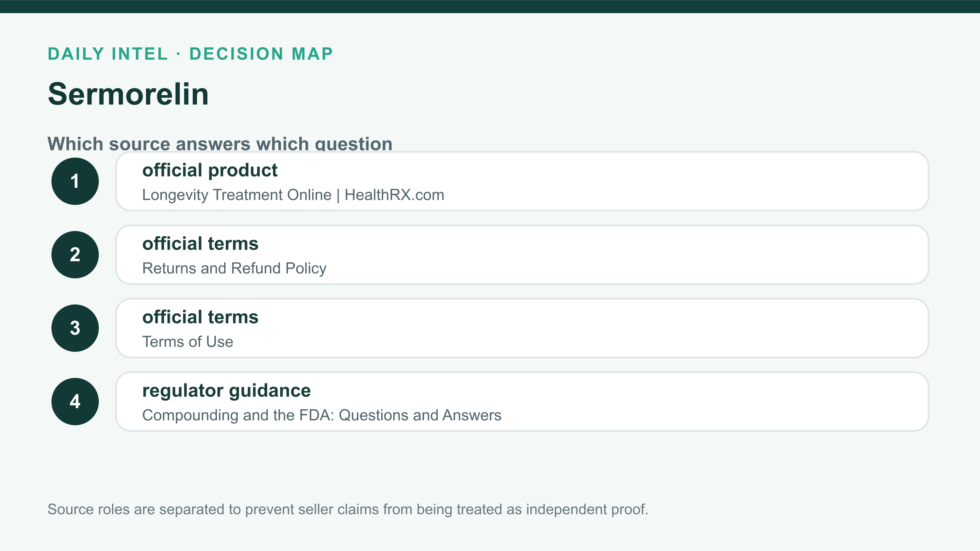
Task: Click the "DAILY INTEL · DECISION MAP" label
Action: point(190,54)
